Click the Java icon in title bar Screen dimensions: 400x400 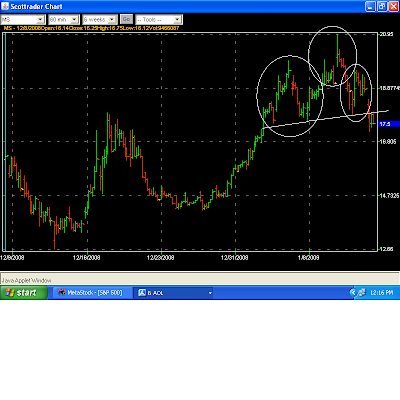pyautogui.click(x=5, y=6)
